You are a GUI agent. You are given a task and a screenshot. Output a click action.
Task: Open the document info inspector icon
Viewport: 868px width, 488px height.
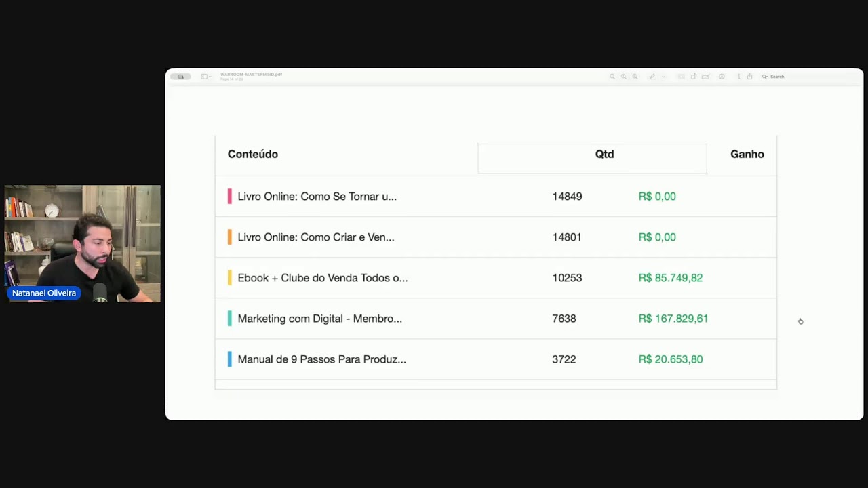click(739, 77)
